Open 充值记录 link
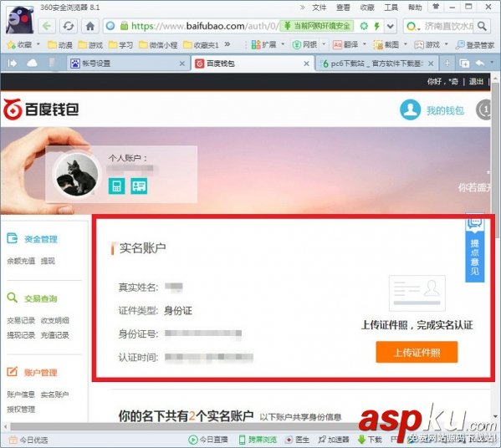 point(55,335)
